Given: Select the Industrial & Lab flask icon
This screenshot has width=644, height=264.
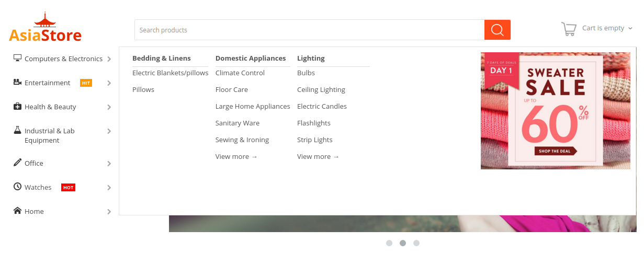Looking at the screenshot, I should [x=17, y=130].
